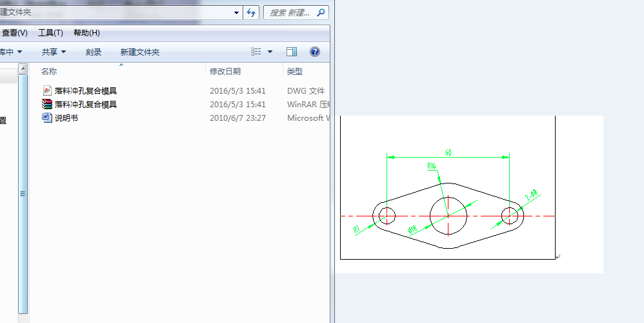
Task: Click the R16 dimension label in drawing
Action: pyautogui.click(x=431, y=165)
